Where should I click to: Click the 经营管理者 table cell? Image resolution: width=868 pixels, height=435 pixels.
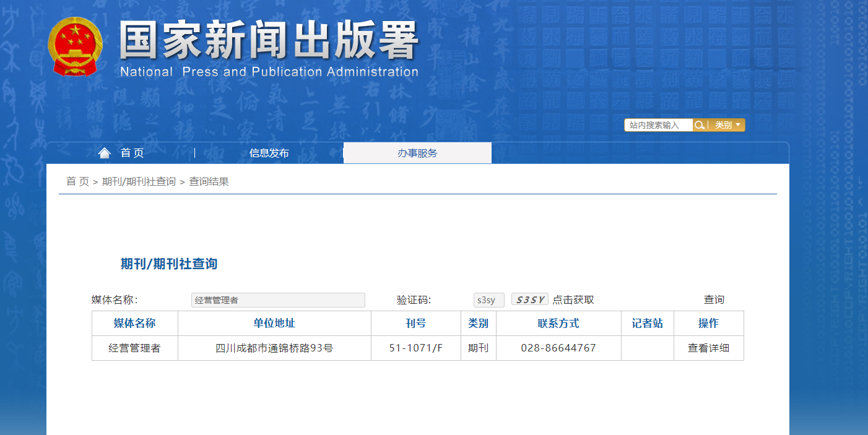pyautogui.click(x=135, y=348)
